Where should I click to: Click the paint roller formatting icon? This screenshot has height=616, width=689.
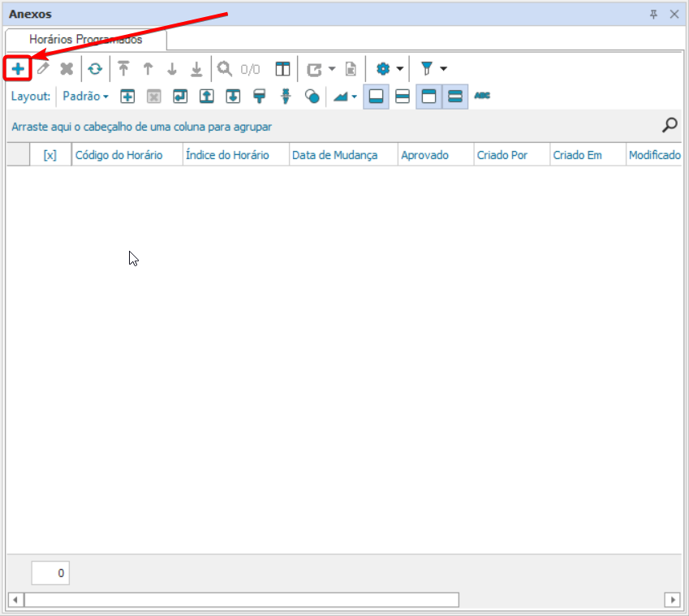click(259, 97)
